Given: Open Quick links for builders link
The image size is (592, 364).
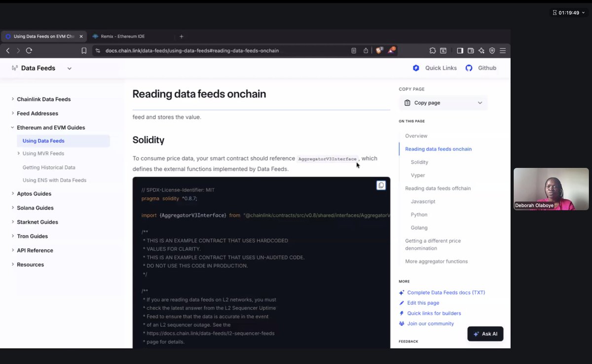Looking at the screenshot, I should tap(434, 313).
